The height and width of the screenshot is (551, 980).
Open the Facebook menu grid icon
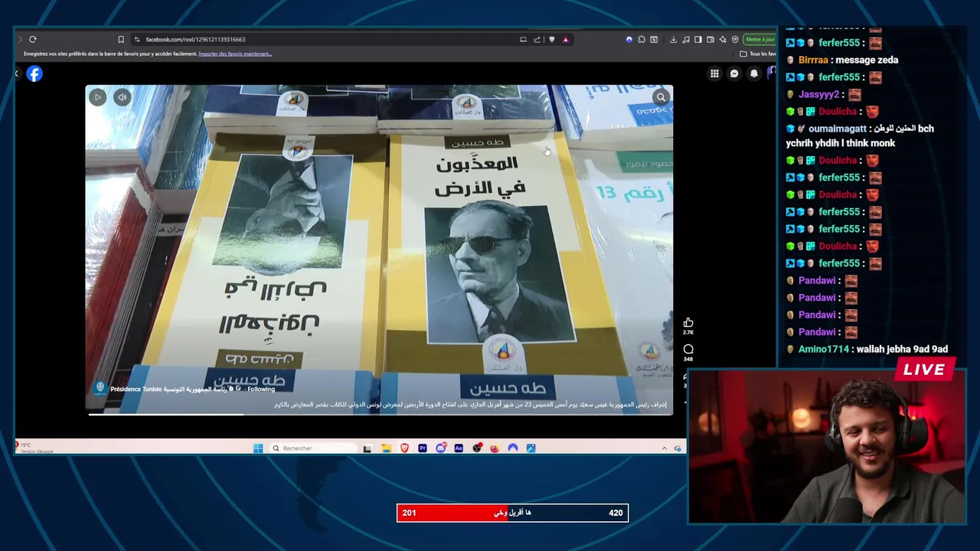(714, 73)
